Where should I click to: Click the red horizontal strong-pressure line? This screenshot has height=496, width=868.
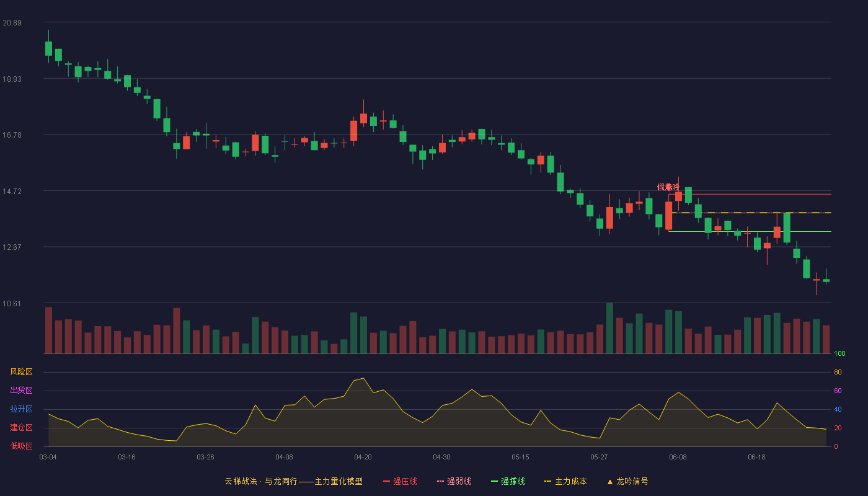(x=750, y=194)
